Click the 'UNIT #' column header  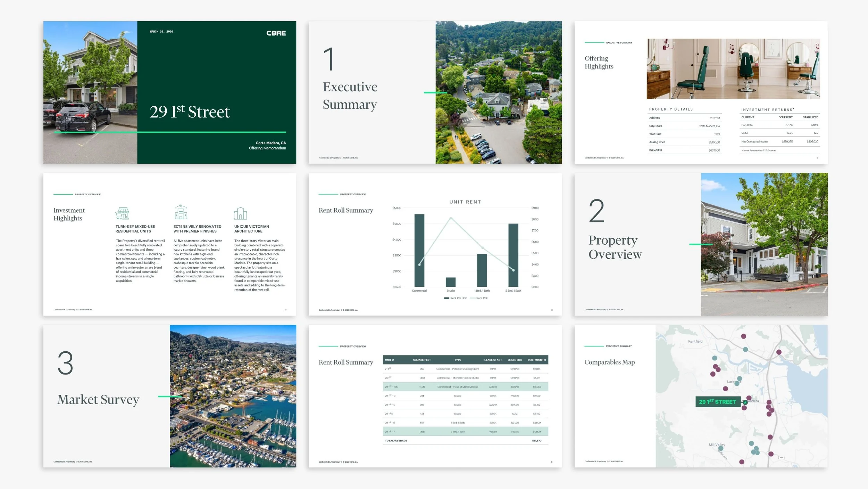[389, 360]
